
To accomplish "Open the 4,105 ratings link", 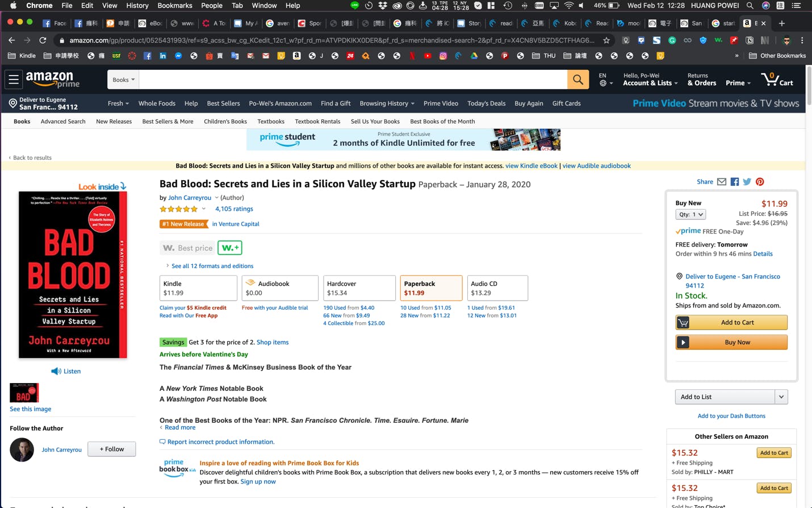I will [234, 209].
